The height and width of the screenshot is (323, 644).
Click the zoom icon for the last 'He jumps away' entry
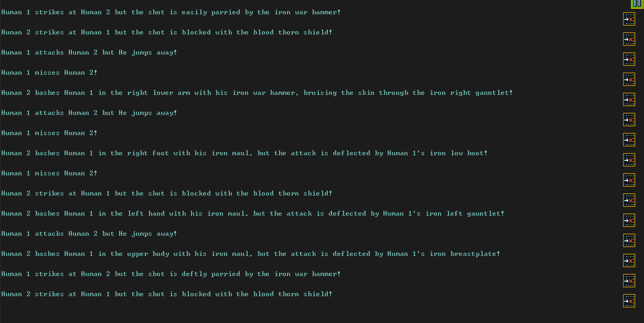[629, 241]
